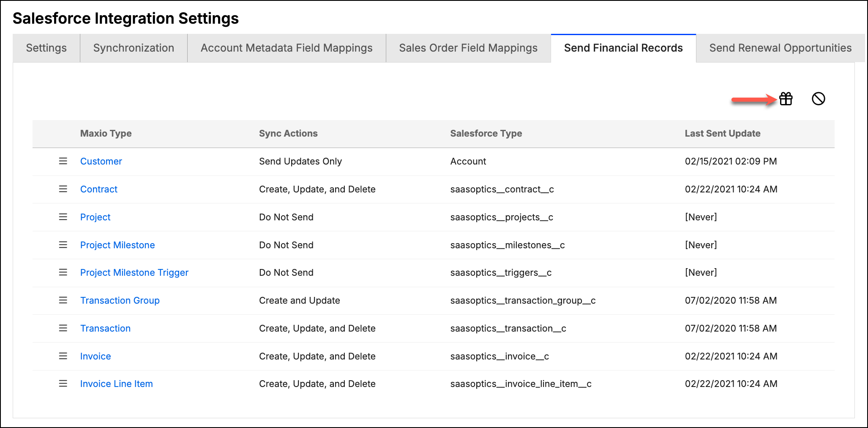Viewport: 868px width, 428px height.
Task: Click the gift box icon
Action: [x=786, y=99]
